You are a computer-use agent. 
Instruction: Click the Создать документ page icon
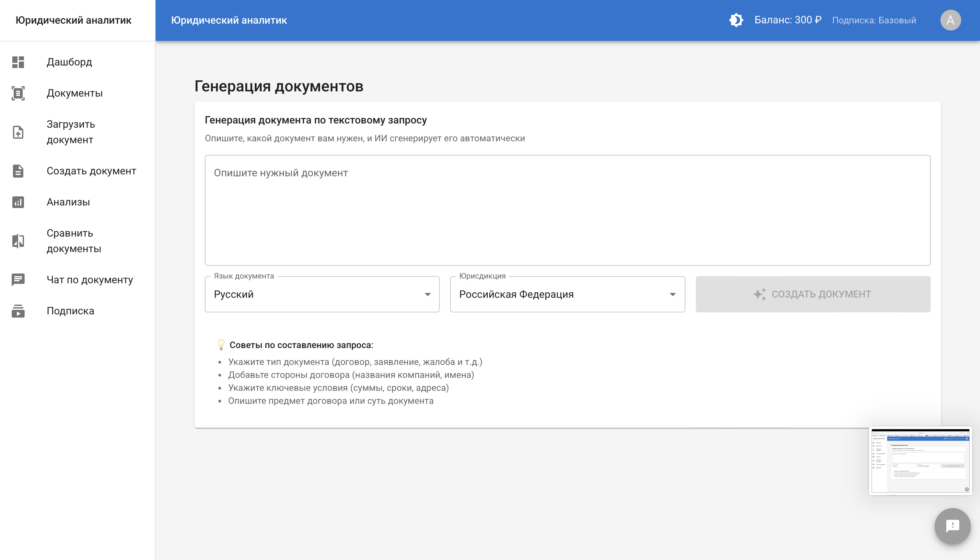pyautogui.click(x=18, y=171)
